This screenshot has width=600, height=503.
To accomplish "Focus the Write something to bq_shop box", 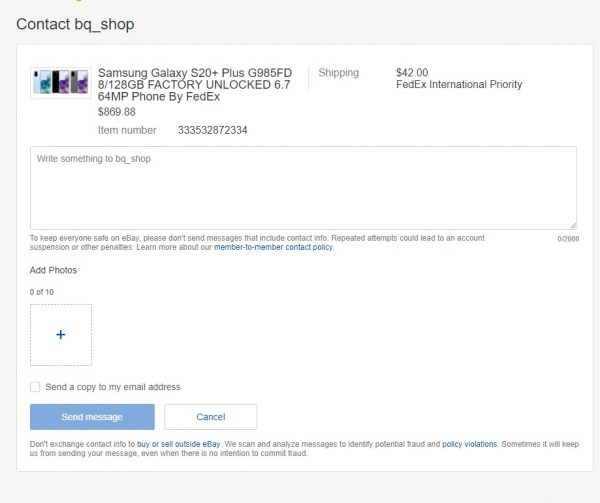I will [x=303, y=188].
